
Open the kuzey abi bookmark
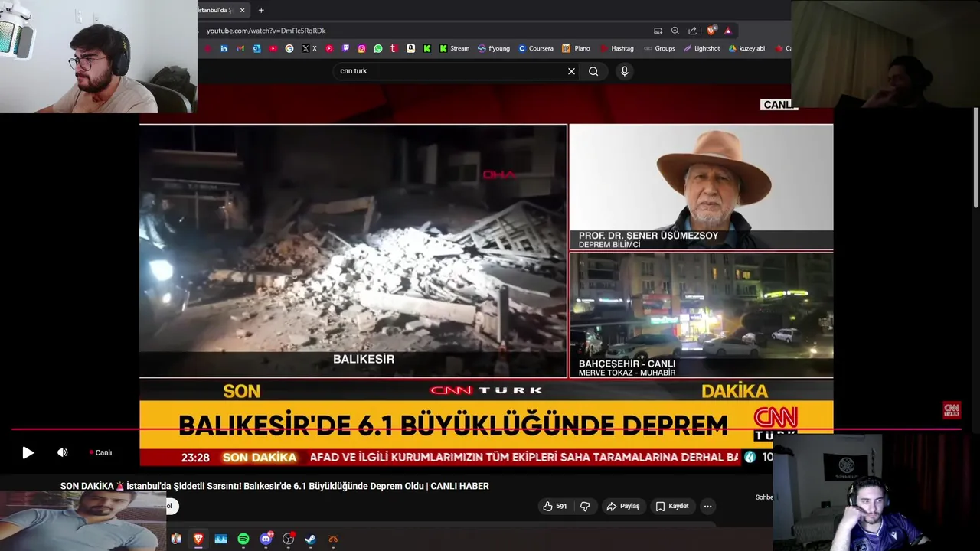coord(746,48)
